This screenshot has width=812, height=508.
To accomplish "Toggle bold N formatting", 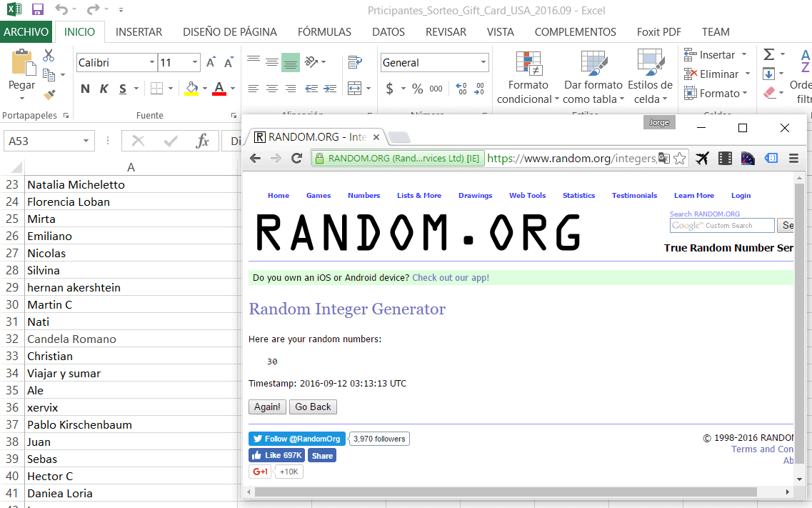I will pyautogui.click(x=86, y=89).
